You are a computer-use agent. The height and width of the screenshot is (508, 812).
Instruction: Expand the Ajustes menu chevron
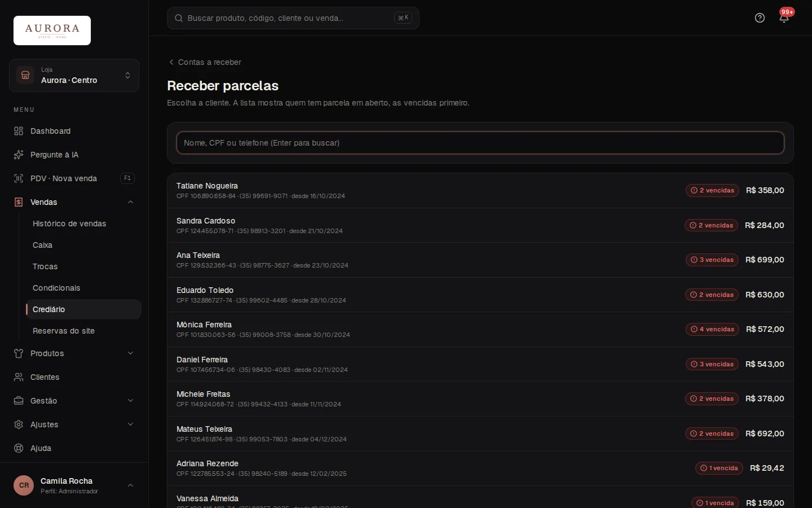tap(131, 424)
